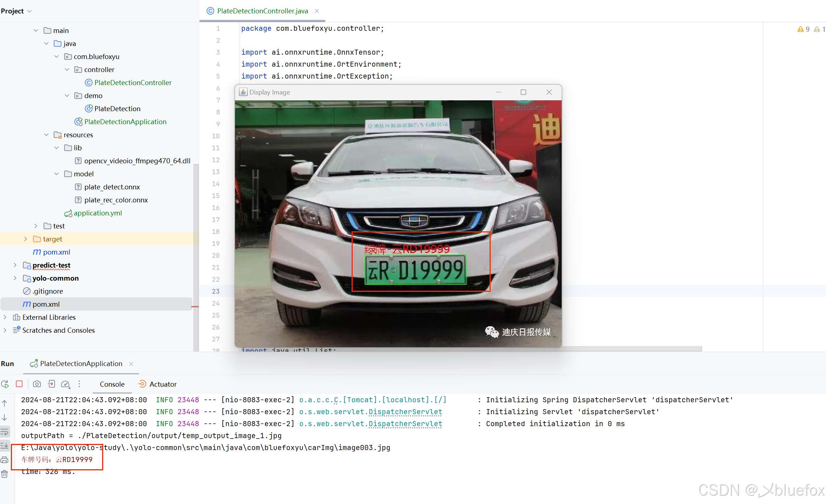Toggle scroll to end in console

(x=5, y=446)
